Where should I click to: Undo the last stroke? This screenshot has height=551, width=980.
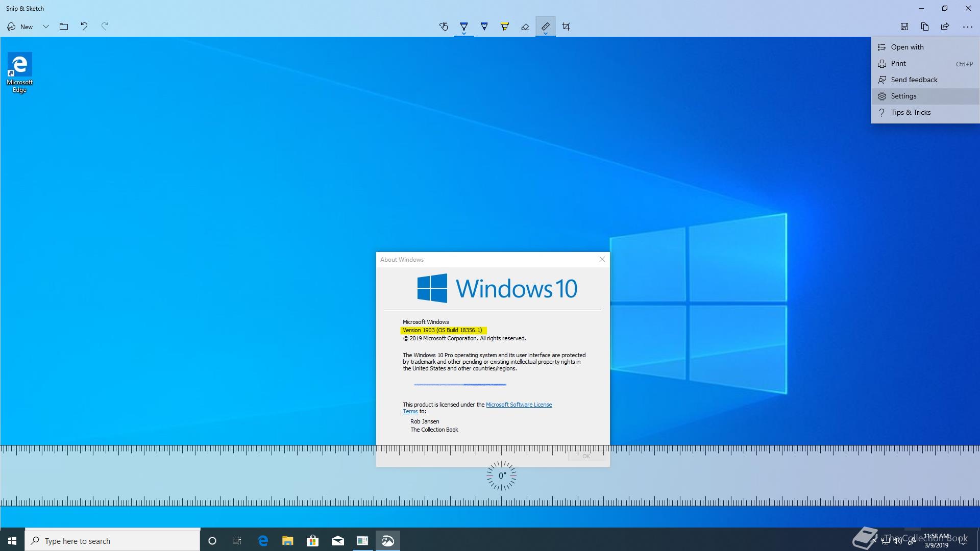click(x=84, y=27)
